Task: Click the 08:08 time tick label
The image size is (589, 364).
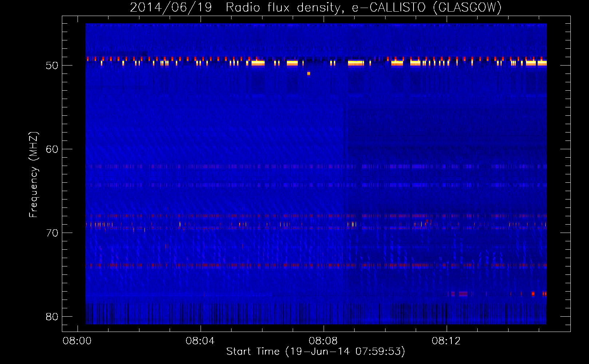Action: 323,341
